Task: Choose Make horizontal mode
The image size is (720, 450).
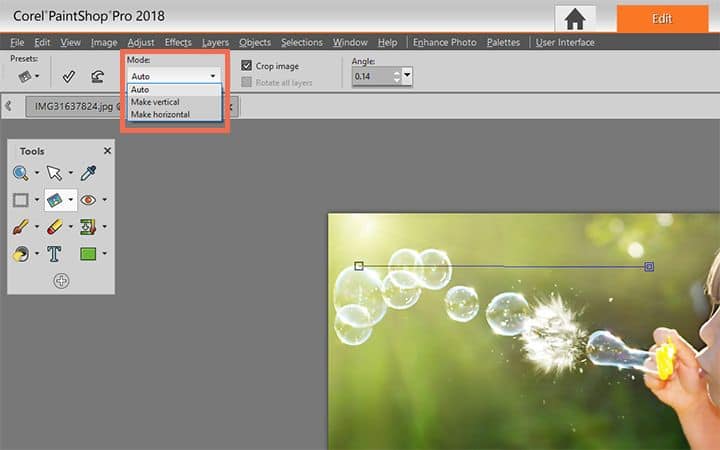Action: tap(174, 114)
